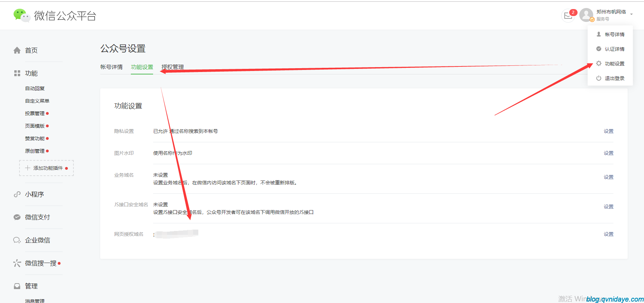The image size is (644, 303).
Task: Switch to the 帐号详情 tab
Action: pos(111,67)
